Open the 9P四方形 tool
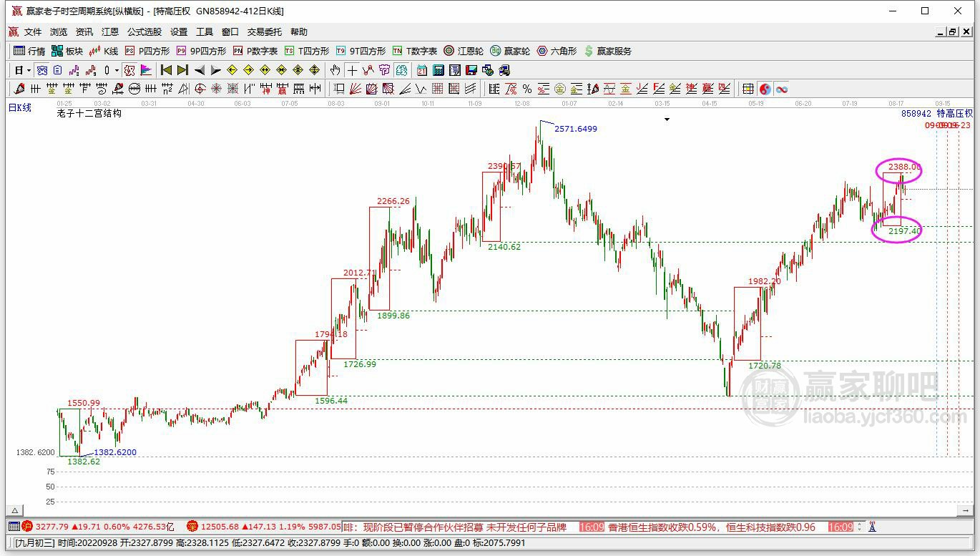 coord(201,51)
